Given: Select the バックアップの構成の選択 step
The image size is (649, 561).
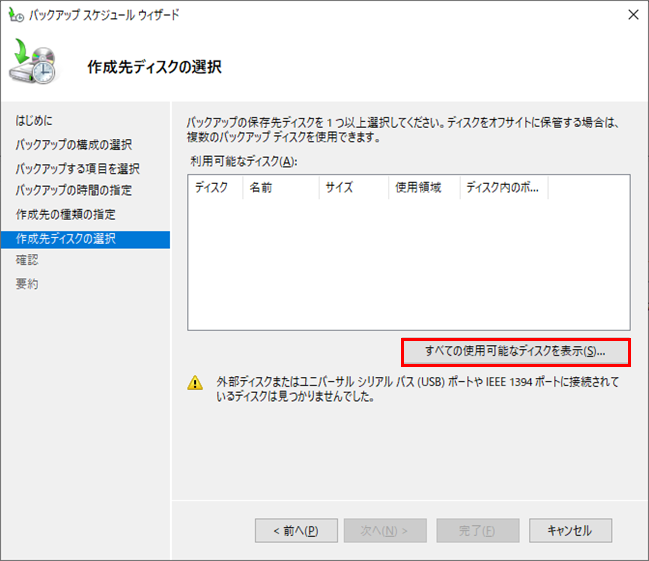Looking at the screenshot, I should coord(74,144).
